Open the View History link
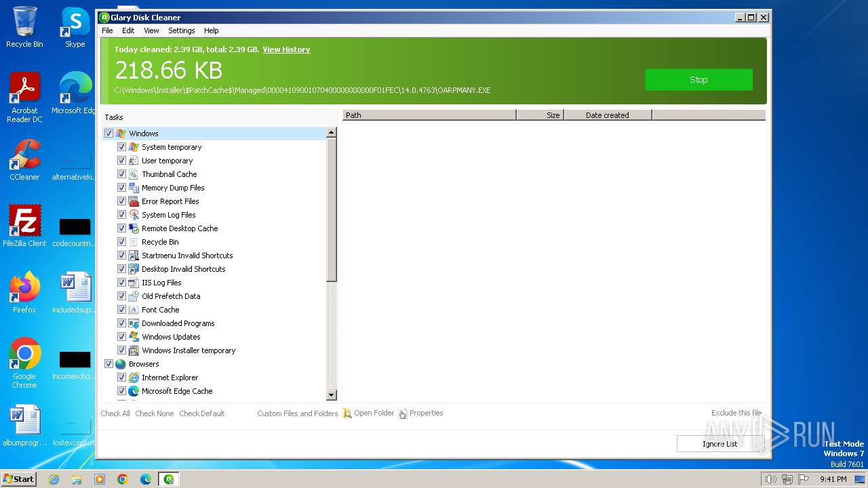The image size is (868, 488). tap(286, 49)
